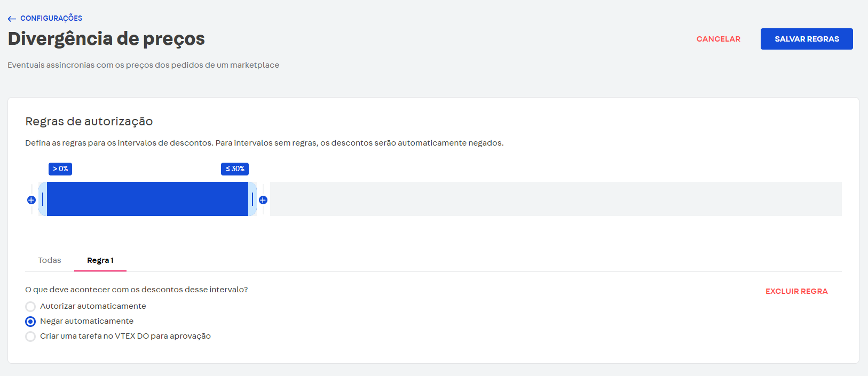The height and width of the screenshot is (376, 868).
Task: Select the "Autorizar automaticamente" radio option
Action: [30, 307]
